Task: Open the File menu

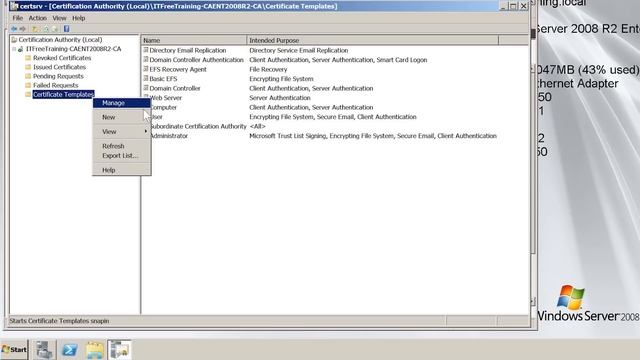Action: pos(18,18)
